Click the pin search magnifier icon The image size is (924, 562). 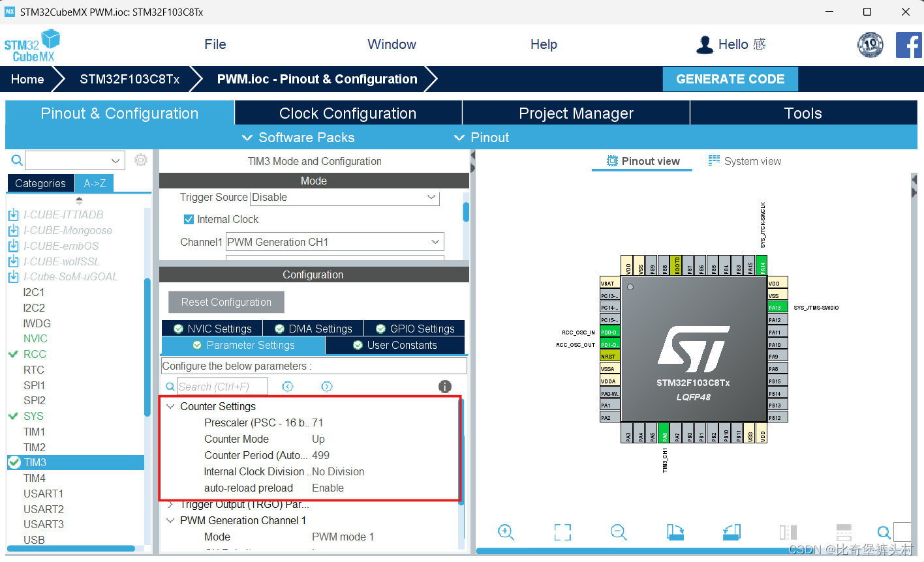point(884,532)
